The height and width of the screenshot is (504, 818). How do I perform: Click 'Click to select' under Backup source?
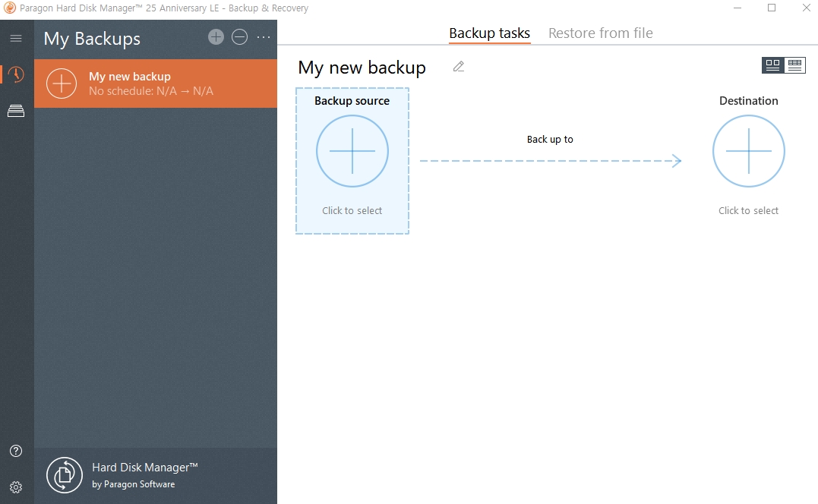(352, 210)
